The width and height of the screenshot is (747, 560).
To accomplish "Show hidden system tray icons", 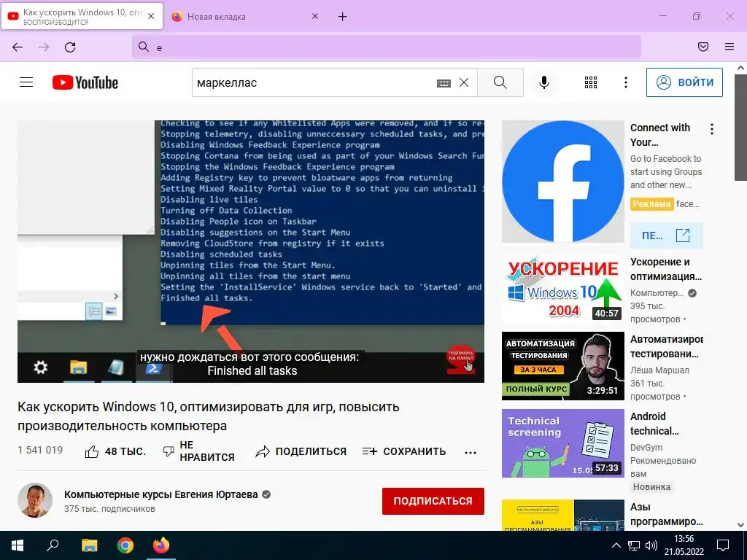I will pyautogui.click(x=616, y=545).
